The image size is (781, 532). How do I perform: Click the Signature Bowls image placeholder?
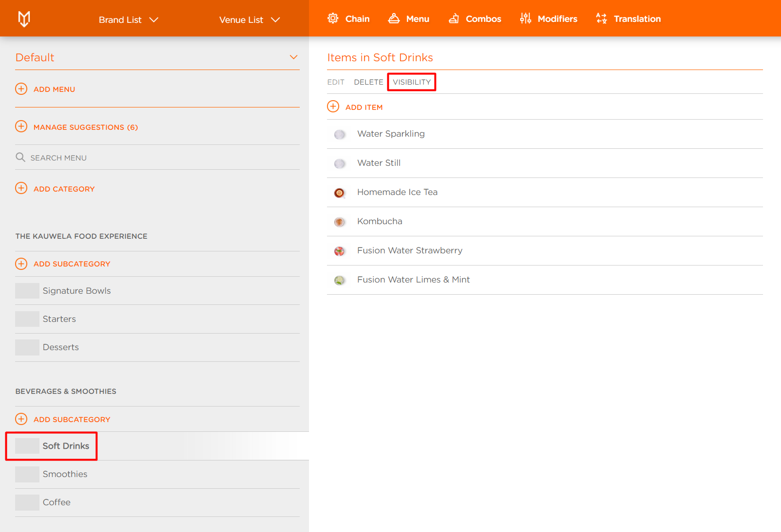click(27, 291)
